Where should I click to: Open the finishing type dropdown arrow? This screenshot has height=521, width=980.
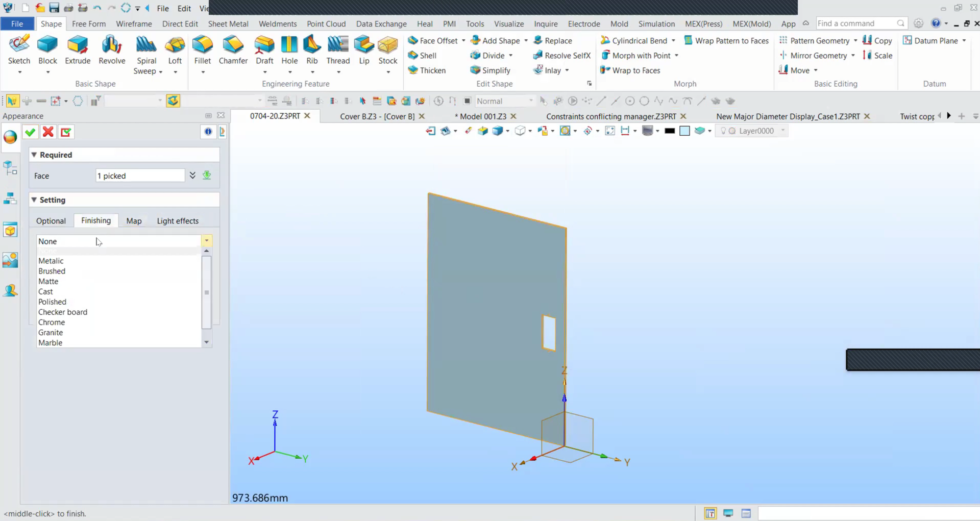click(x=207, y=241)
